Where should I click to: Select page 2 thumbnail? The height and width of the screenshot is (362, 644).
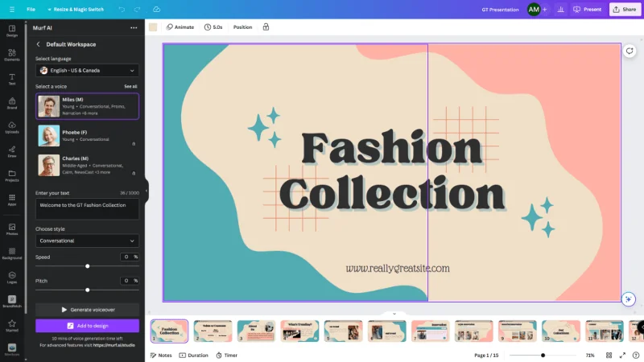point(213,331)
